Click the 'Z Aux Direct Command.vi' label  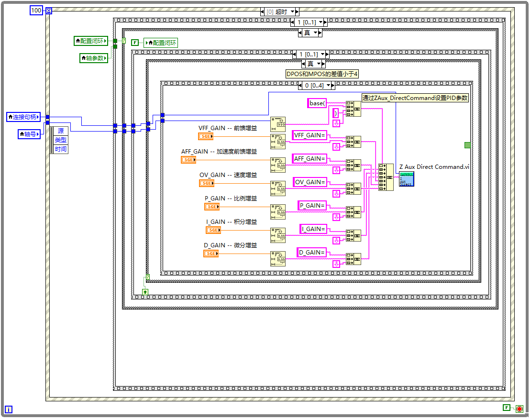point(434,166)
